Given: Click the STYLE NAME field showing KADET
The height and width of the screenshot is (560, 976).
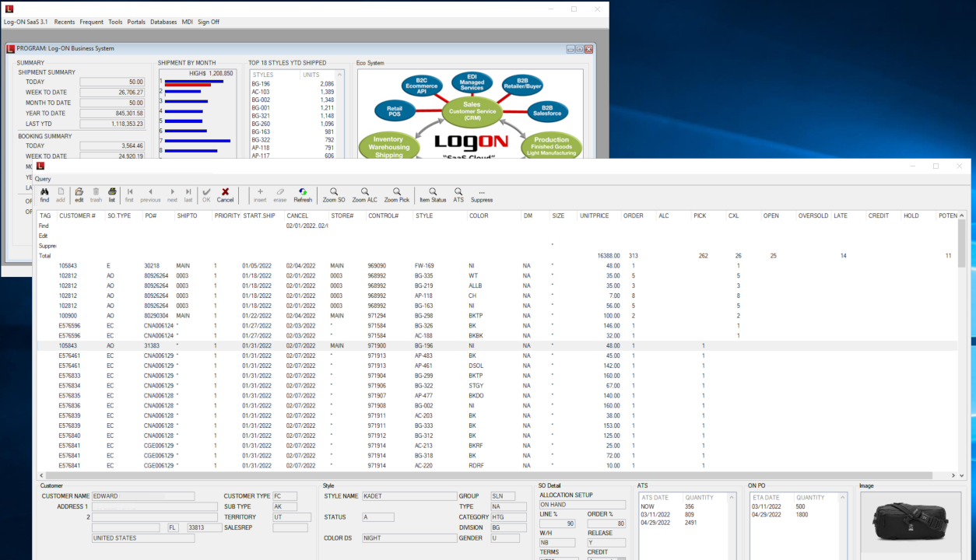Looking at the screenshot, I should point(409,495).
